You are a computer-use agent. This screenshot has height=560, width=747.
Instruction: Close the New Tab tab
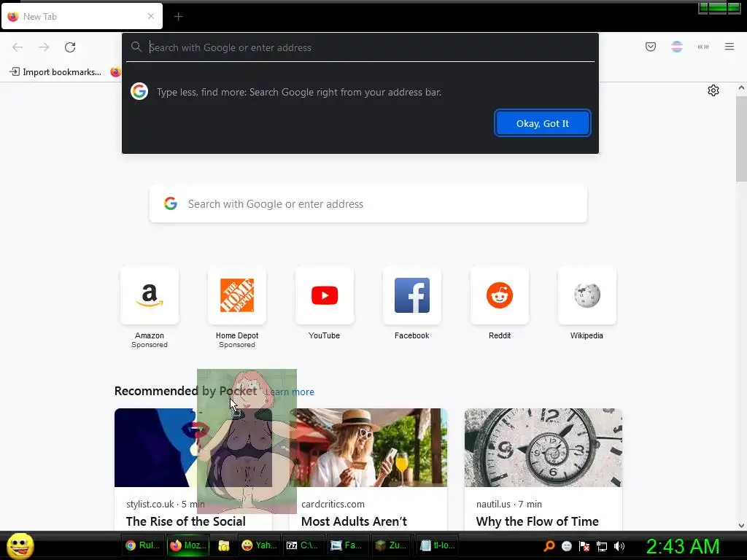coord(151,16)
